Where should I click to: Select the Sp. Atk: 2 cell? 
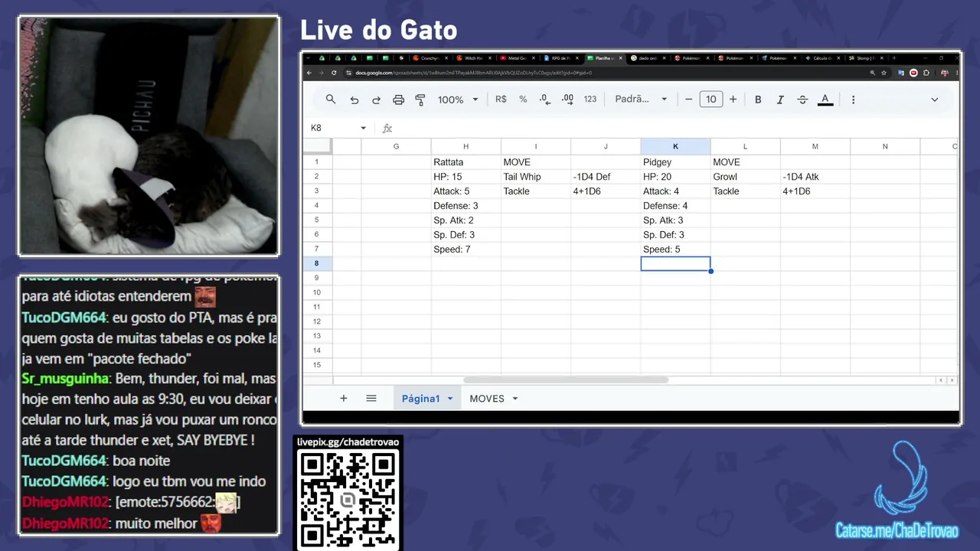click(465, 220)
